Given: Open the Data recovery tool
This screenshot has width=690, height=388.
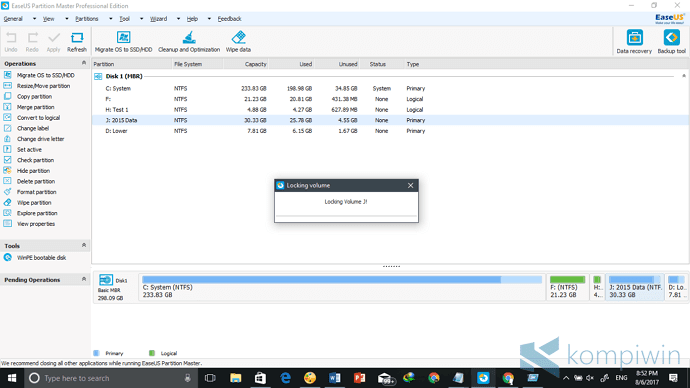Looking at the screenshot, I should (634, 42).
